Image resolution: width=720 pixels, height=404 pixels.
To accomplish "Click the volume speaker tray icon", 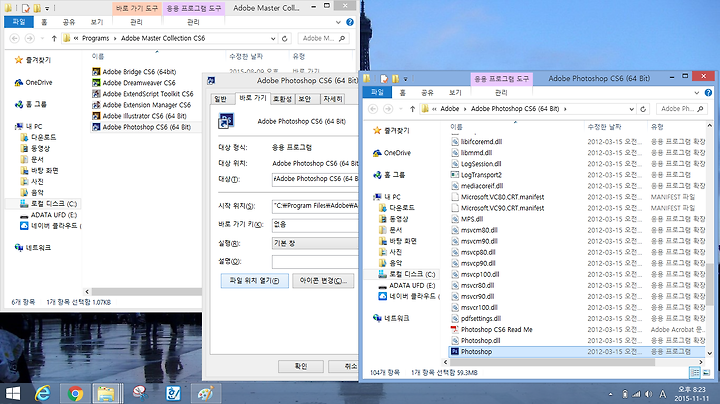I will pyautogui.click(x=648, y=394).
